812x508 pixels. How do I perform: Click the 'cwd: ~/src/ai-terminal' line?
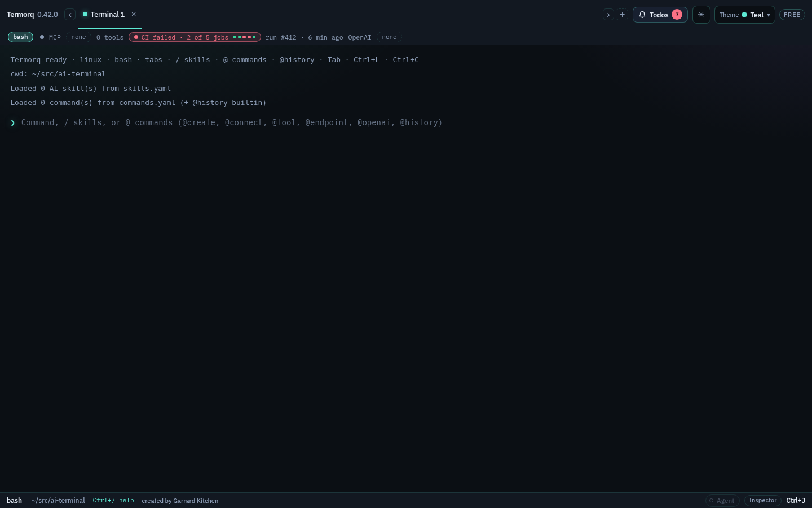58,74
